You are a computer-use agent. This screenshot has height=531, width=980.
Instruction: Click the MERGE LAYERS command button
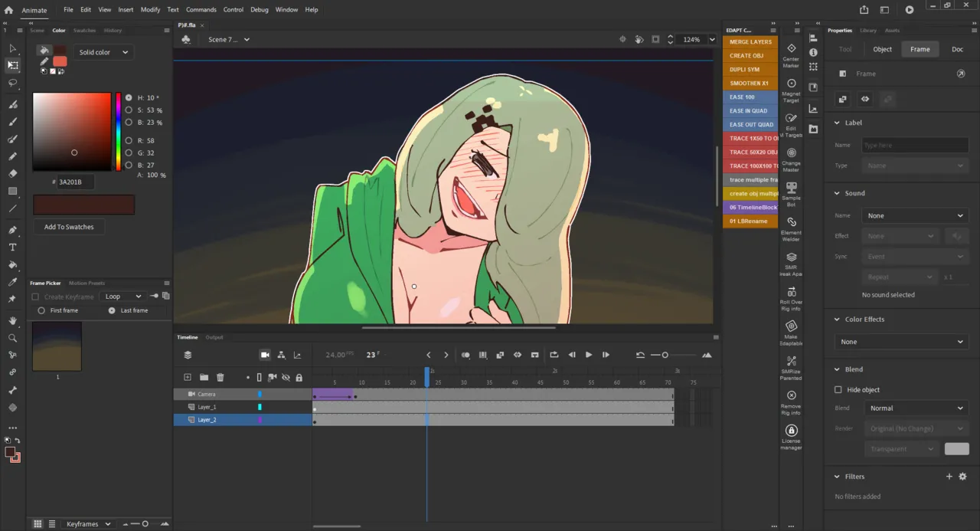(x=750, y=42)
